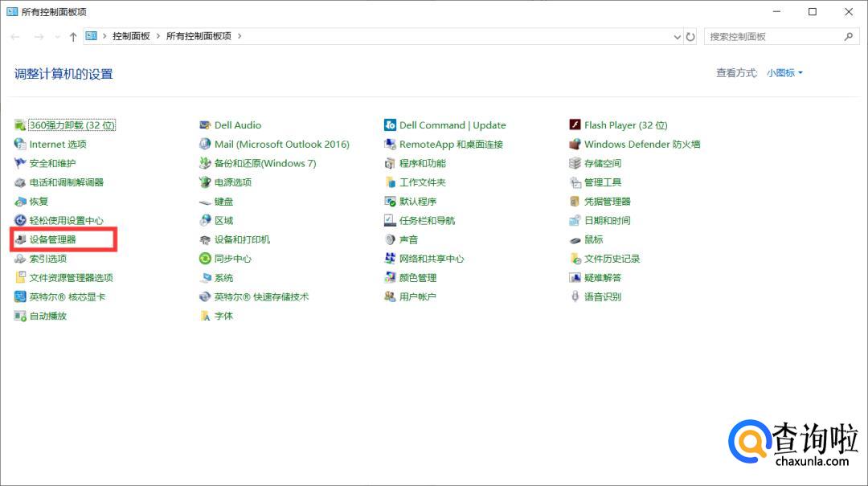Click the 同步中心 green icon
The image size is (868, 486).
tap(205, 259)
